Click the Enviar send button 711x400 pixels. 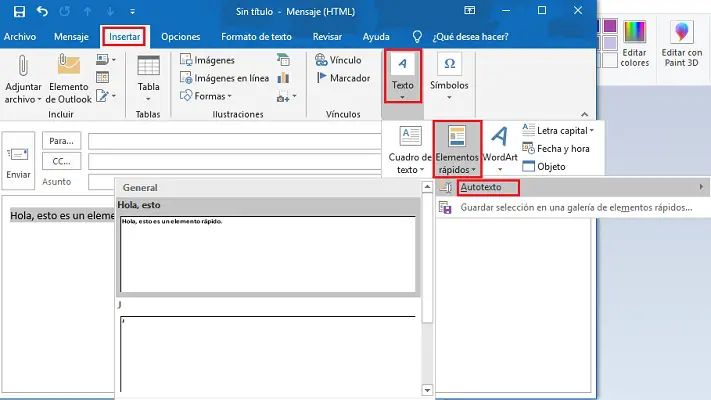[x=18, y=161]
